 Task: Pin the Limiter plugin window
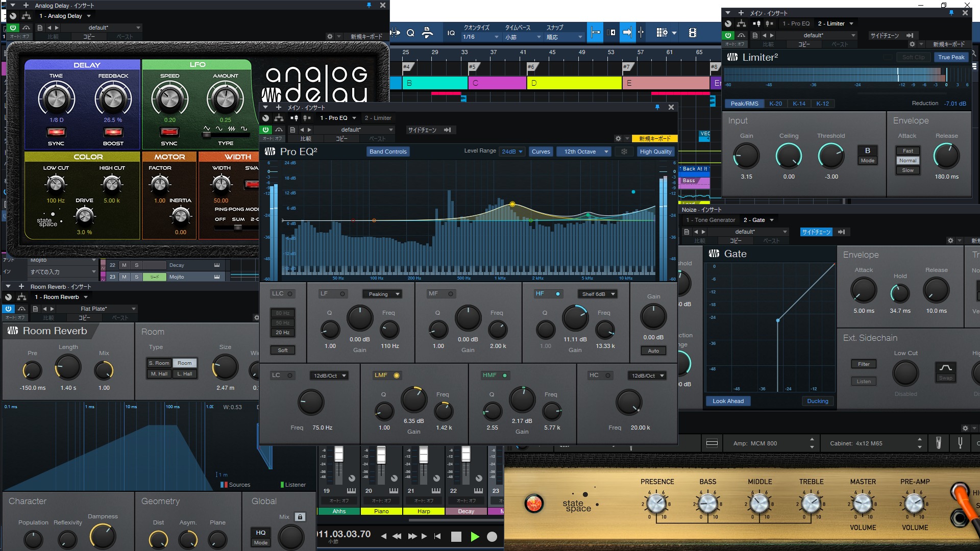pos(951,13)
